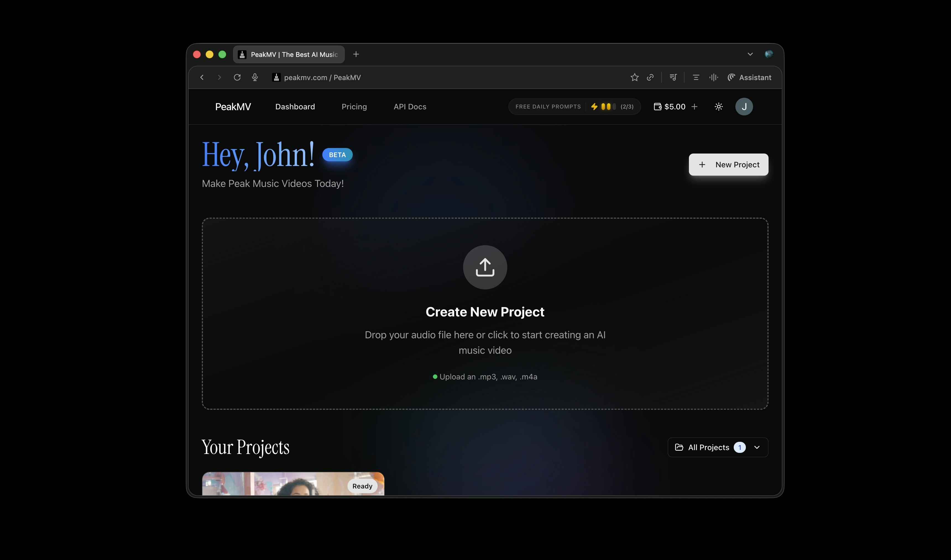Image resolution: width=951 pixels, height=560 pixels.
Task: Click the free daily prompts meter
Action: pos(574,107)
